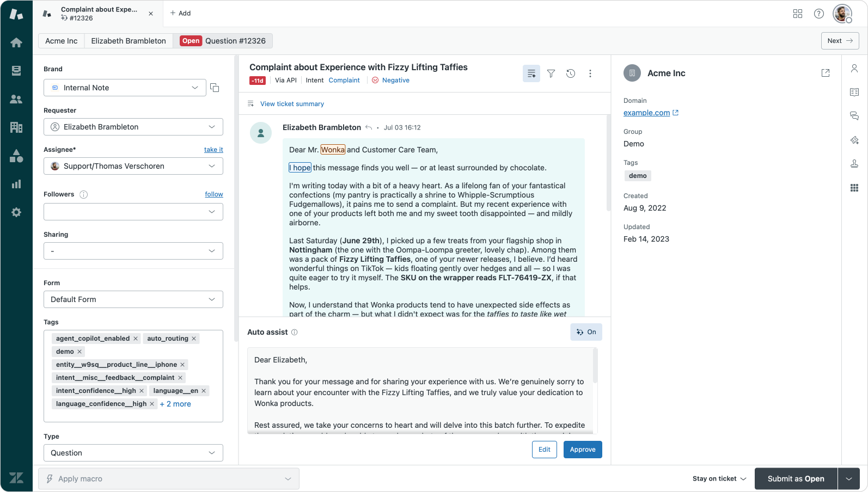Image resolution: width=868 pixels, height=492 pixels.
Task: Open the shapes apps icon in sidebar
Action: 16,156
